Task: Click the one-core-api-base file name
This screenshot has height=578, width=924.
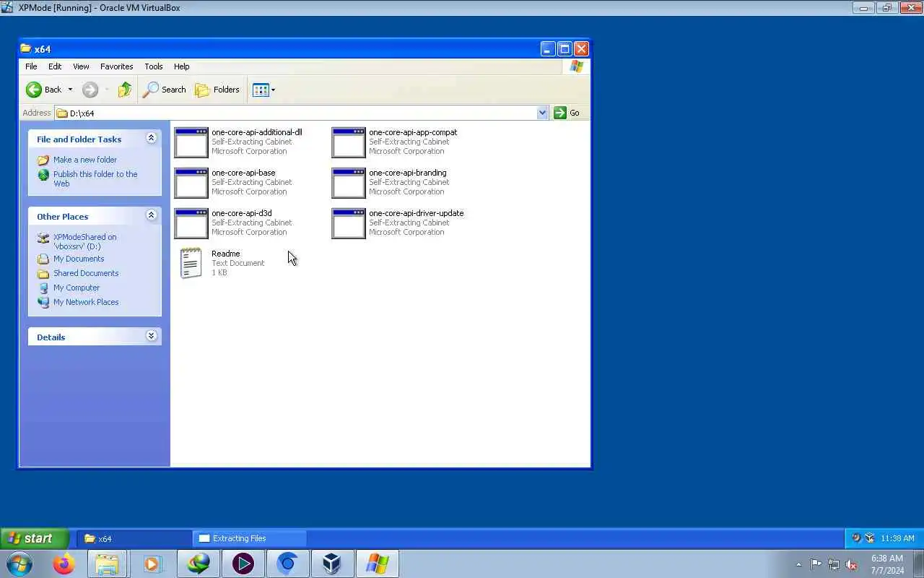Action: click(243, 173)
